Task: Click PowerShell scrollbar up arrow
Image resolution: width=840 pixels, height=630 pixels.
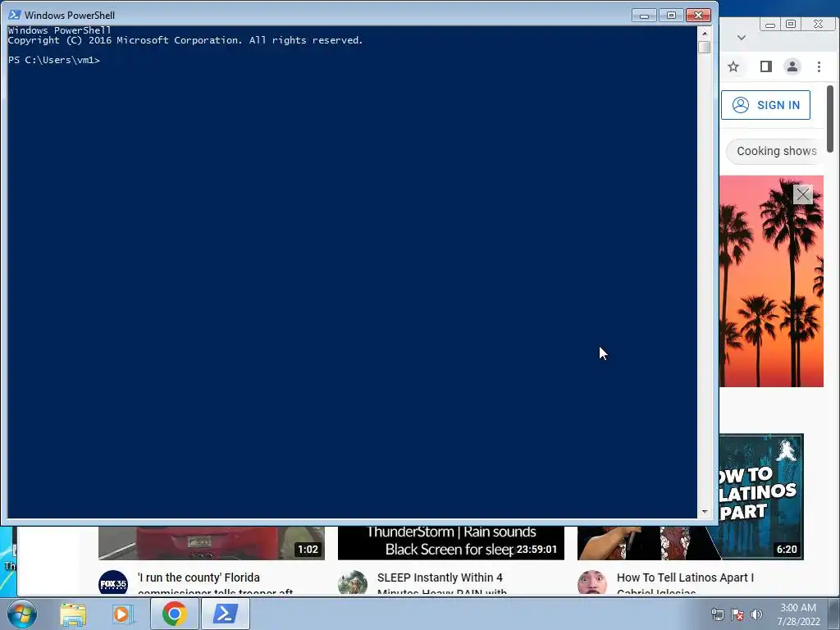Action: tap(705, 33)
